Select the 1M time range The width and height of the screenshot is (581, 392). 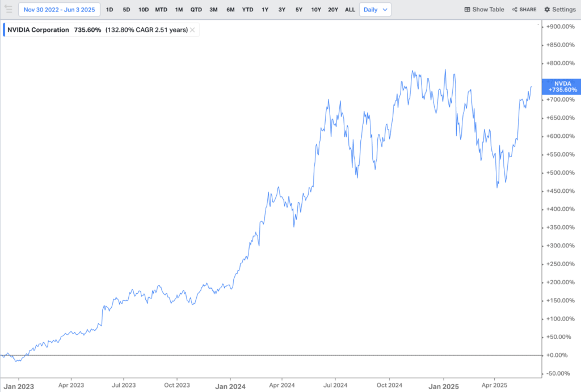coord(179,10)
